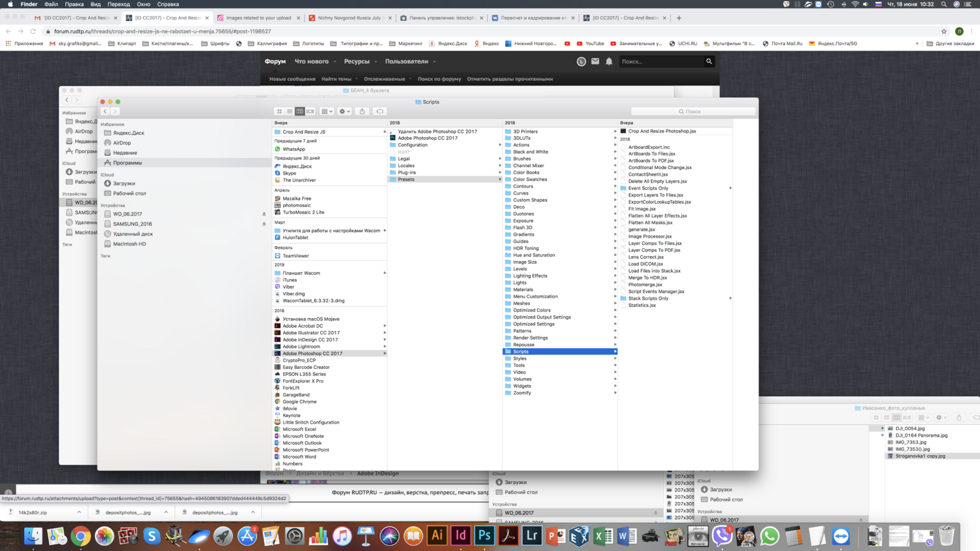Click the Share icon in Finder toolbar

362,111
